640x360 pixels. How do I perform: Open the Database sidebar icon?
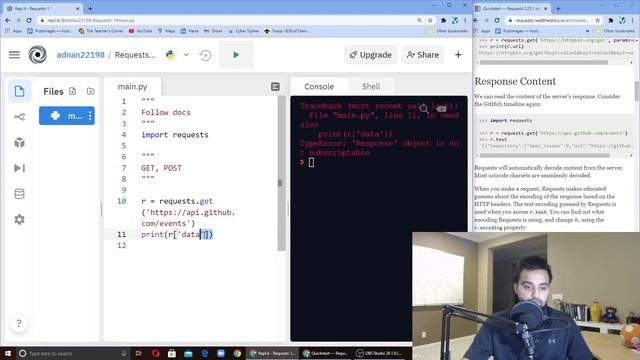click(x=20, y=194)
